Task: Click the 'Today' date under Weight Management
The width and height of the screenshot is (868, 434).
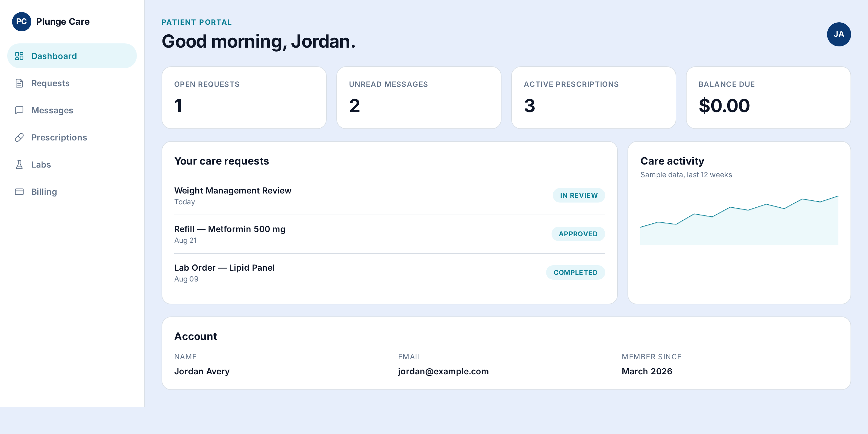Action: 184,202
